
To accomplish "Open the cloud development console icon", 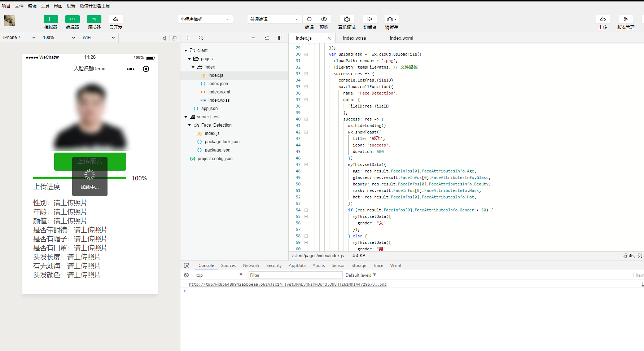I will click(116, 19).
